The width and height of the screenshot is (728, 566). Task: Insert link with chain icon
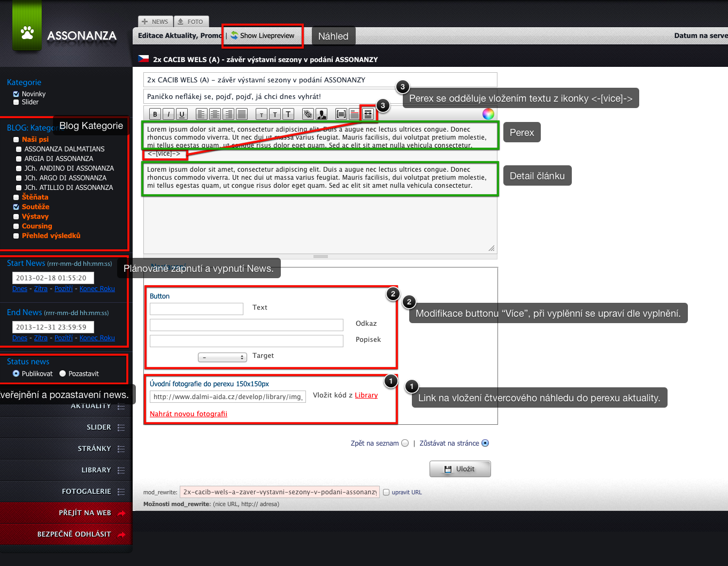pyautogui.click(x=308, y=114)
